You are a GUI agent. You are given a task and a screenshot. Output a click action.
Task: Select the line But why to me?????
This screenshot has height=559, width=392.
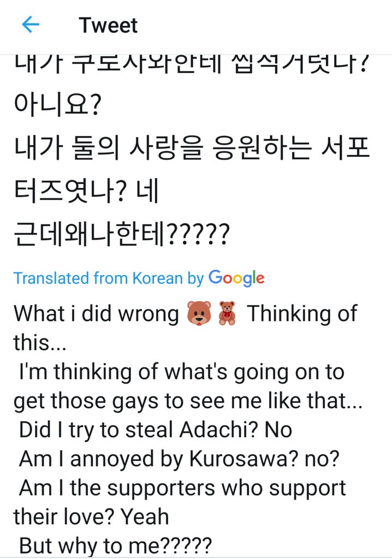click(x=115, y=546)
